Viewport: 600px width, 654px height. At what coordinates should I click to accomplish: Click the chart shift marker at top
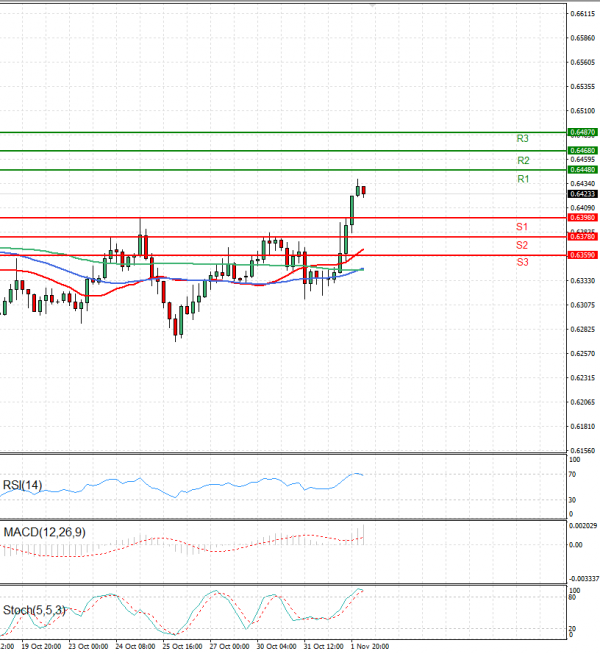pos(372,5)
